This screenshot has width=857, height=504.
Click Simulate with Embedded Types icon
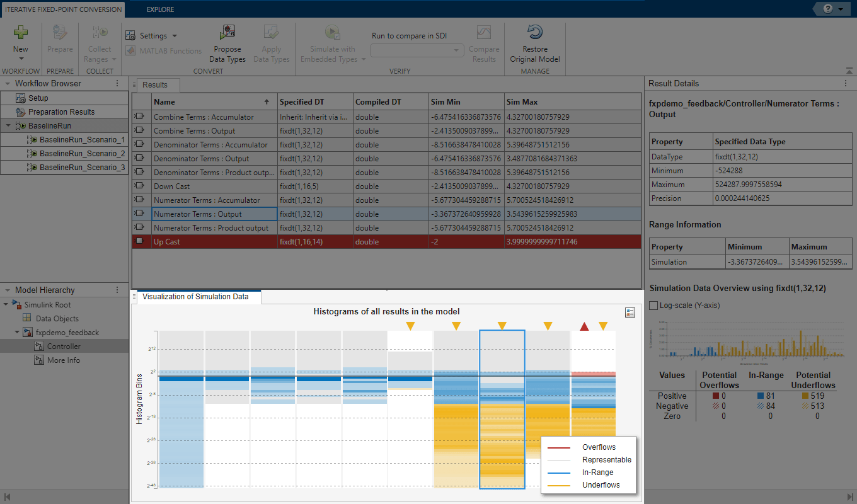coord(333,33)
